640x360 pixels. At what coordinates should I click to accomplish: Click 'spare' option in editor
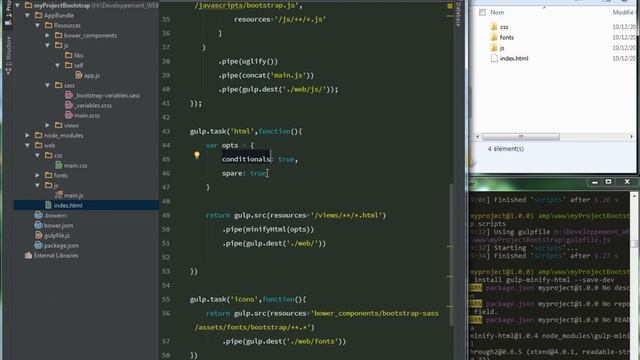232,173
